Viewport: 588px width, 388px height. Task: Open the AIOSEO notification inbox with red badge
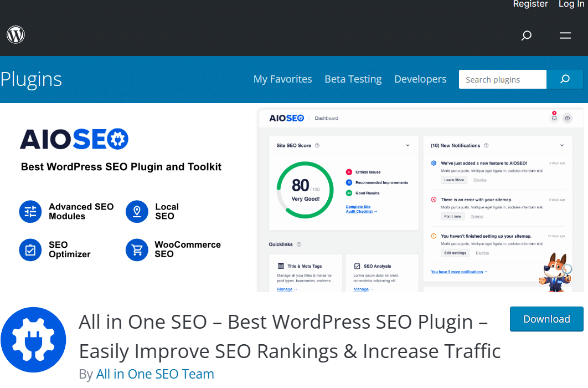tap(554, 118)
